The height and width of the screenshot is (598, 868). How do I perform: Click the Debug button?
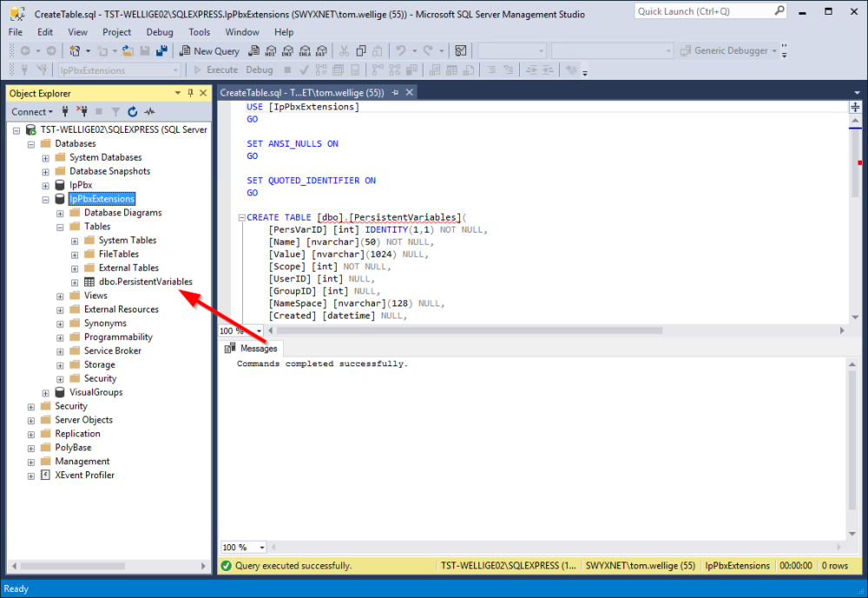[x=259, y=69]
